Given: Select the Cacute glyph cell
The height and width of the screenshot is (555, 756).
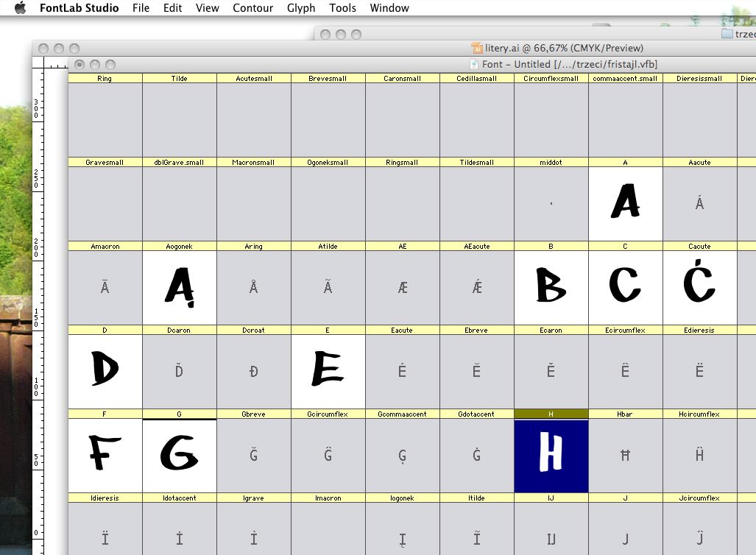Looking at the screenshot, I should point(699,288).
